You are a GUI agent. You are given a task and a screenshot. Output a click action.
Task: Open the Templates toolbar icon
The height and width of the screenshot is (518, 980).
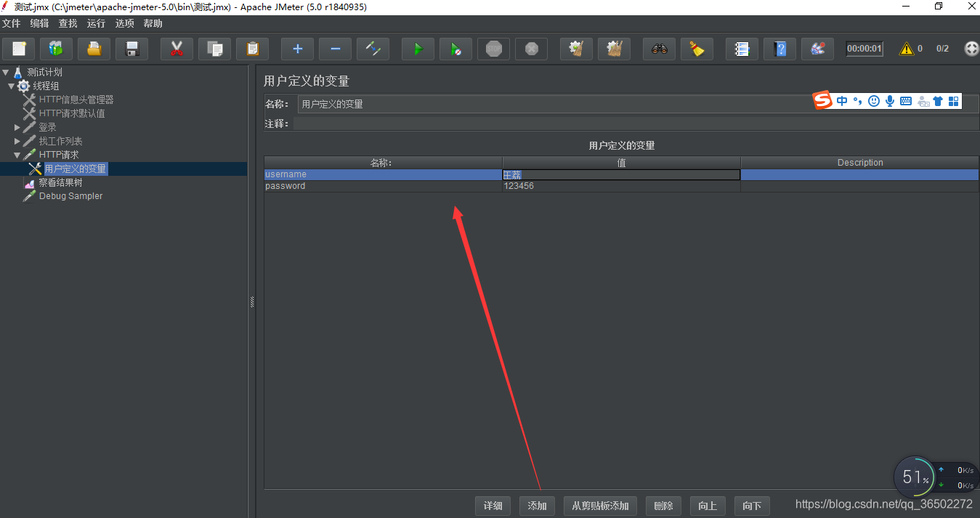56,49
